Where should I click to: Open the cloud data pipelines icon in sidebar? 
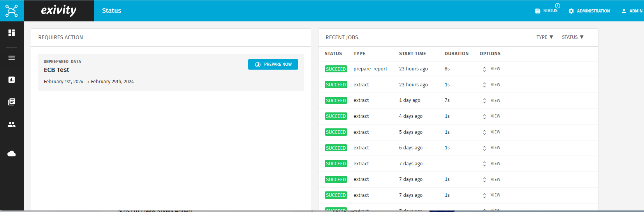[x=12, y=154]
